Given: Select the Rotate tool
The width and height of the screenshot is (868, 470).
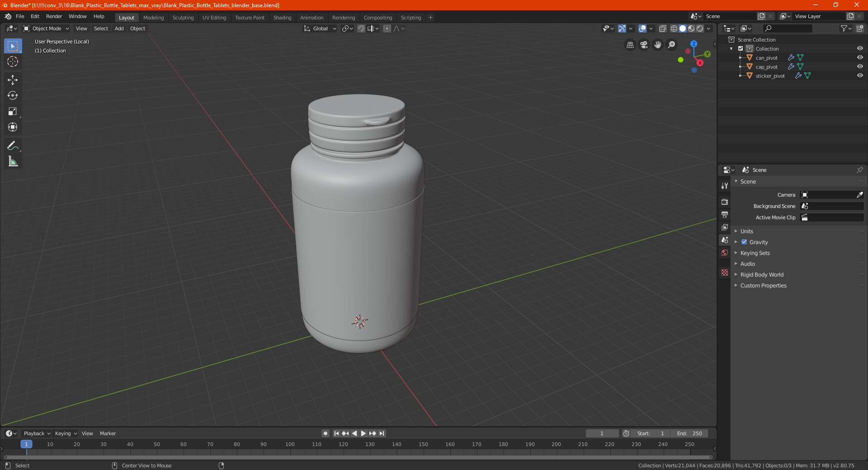Looking at the screenshot, I should click(x=13, y=96).
